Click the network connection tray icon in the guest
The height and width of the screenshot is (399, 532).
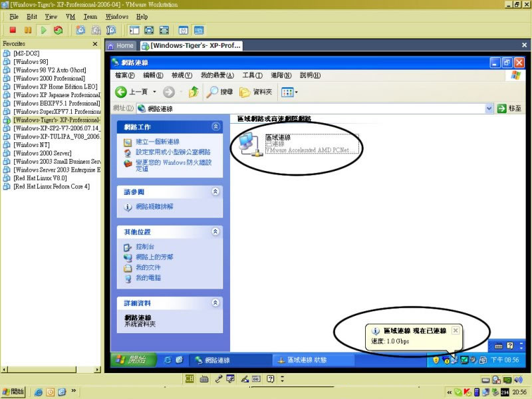[x=454, y=360]
